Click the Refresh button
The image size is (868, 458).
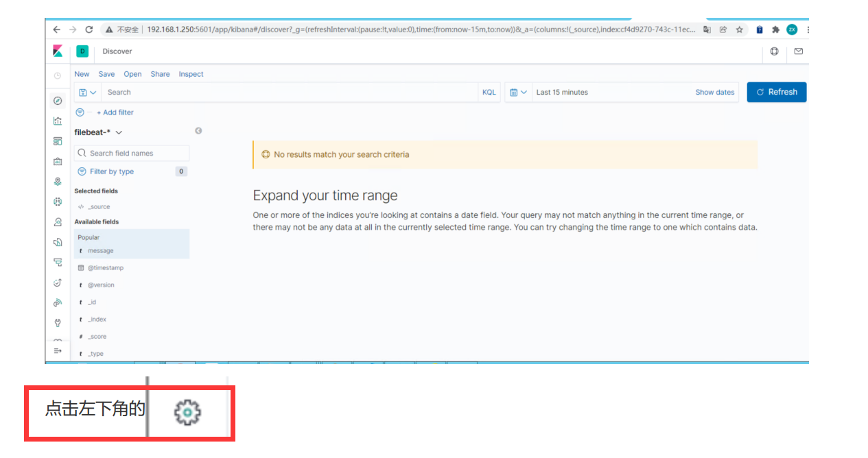(x=777, y=92)
